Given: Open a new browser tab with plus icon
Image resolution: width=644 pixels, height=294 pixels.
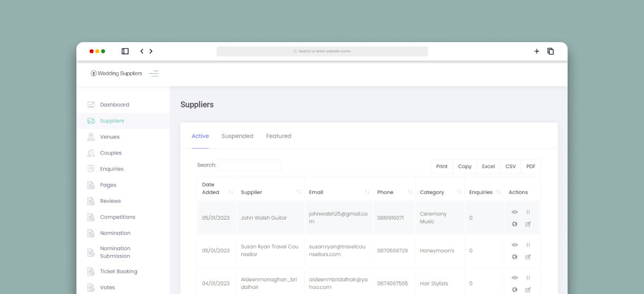Looking at the screenshot, I should [536, 51].
